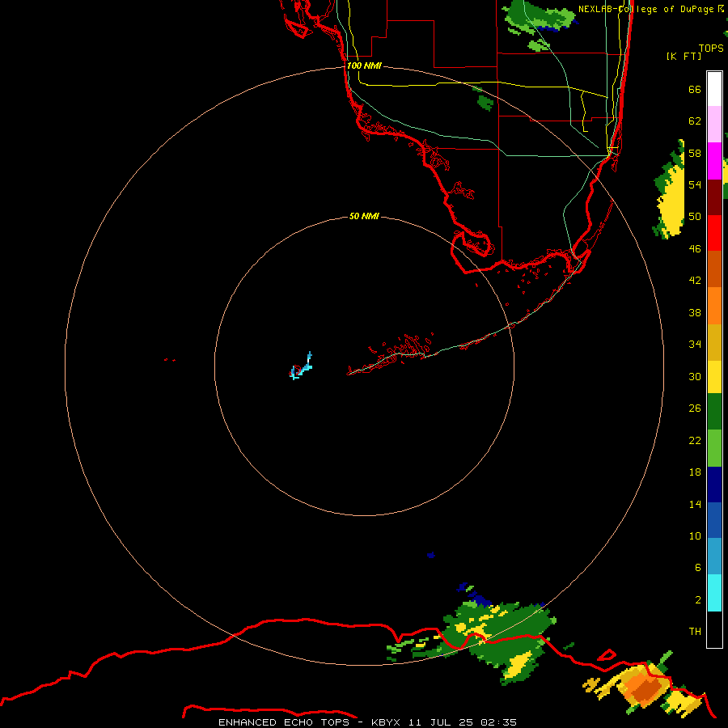728x728 pixels.
Task: Click the navy 14-18 kft legend swatch
Action: pos(714,485)
